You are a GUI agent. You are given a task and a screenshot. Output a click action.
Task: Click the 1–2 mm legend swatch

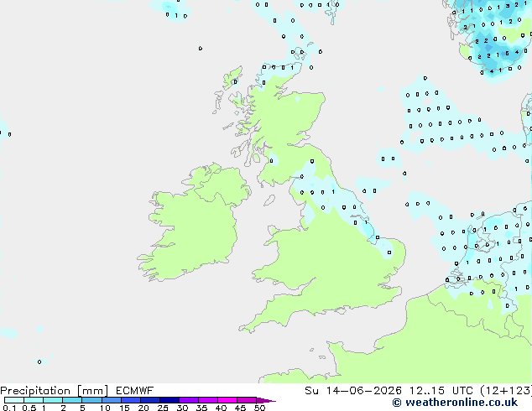(x=53, y=400)
